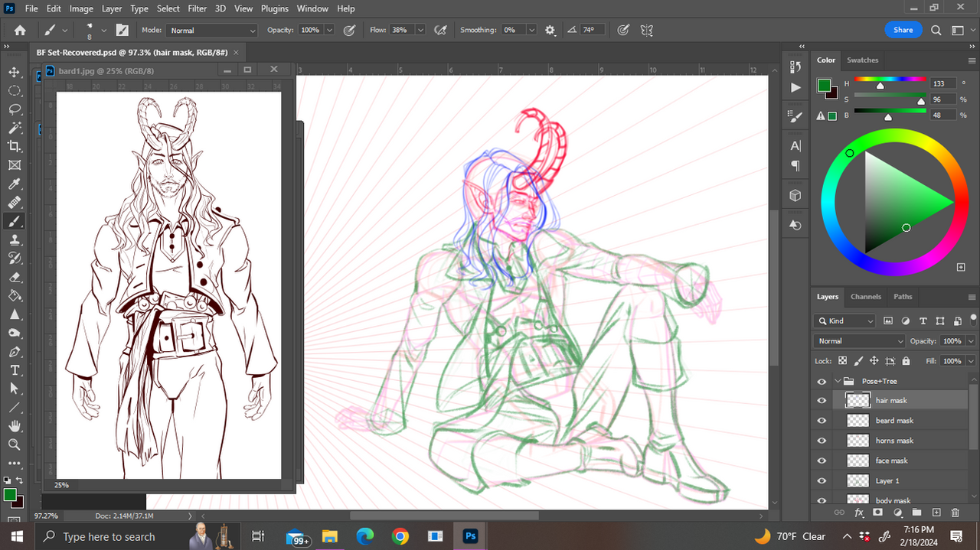Screen dimensions: 980x550
Task: Open Chrome from the taskbar
Action: coord(400,536)
